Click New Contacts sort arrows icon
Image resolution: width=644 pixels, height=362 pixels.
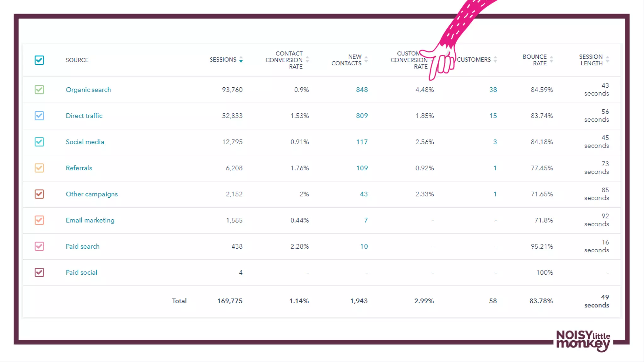[366, 59]
